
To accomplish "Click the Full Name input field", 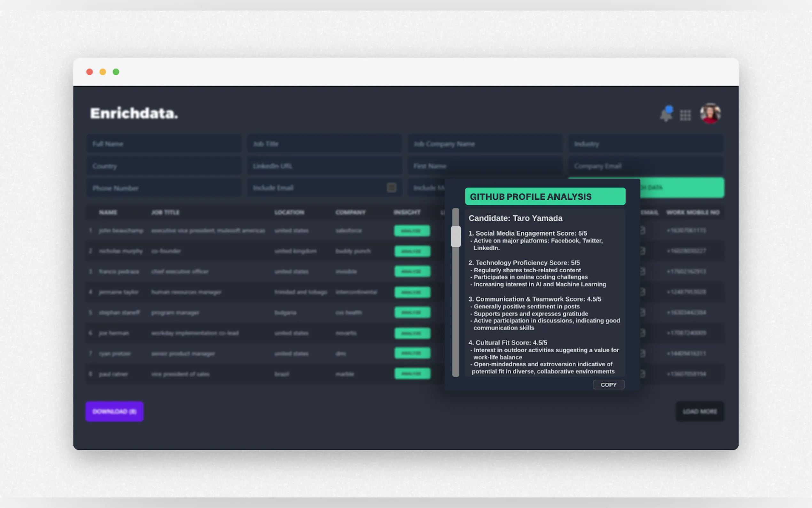I will pos(164,144).
